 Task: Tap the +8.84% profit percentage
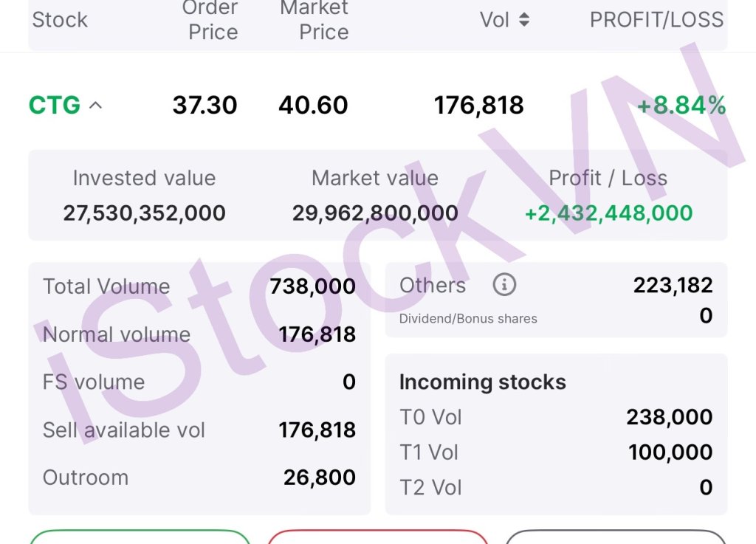pyautogui.click(x=681, y=106)
